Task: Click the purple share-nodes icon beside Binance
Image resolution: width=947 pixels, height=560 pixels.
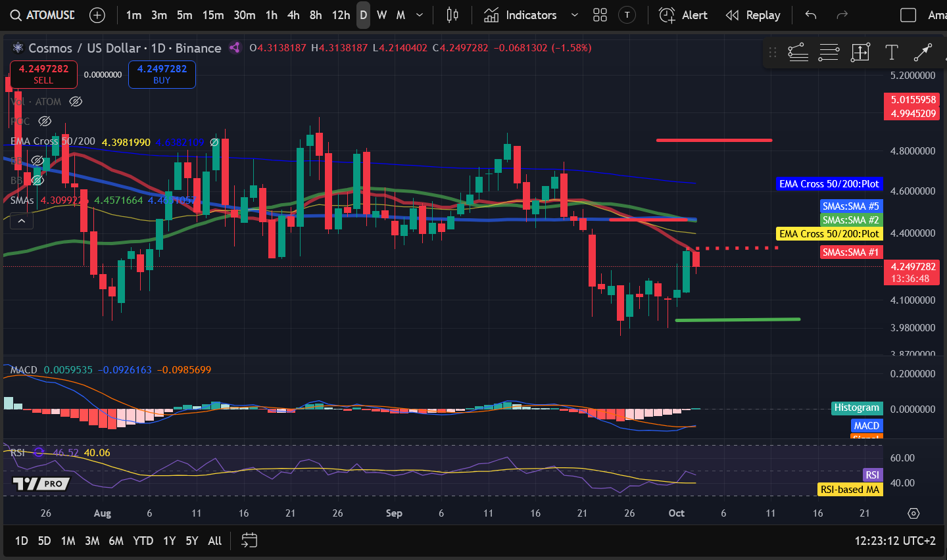Action: (234, 47)
